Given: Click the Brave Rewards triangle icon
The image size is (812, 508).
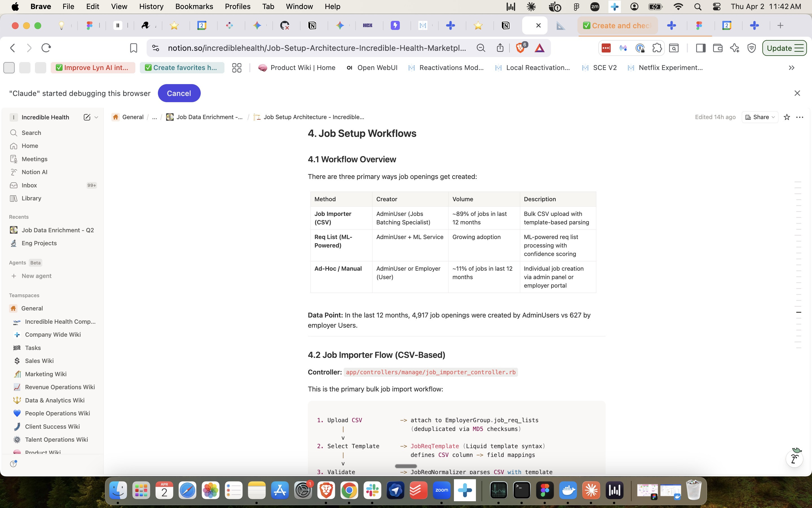Looking at the screenshot, I should tap(539, 48).
